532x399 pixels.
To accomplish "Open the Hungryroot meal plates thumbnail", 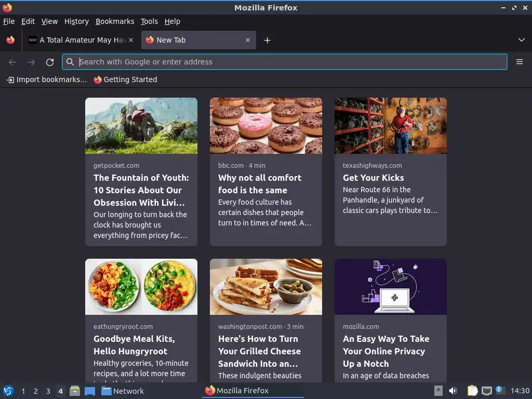I will [x=141, y=287].
